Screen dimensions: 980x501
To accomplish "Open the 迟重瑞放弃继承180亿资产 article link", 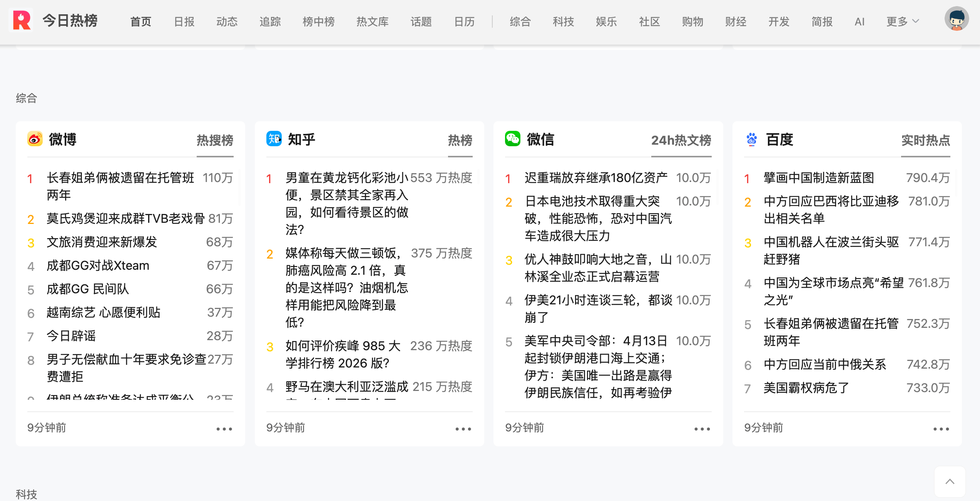I will pos(596,178).
